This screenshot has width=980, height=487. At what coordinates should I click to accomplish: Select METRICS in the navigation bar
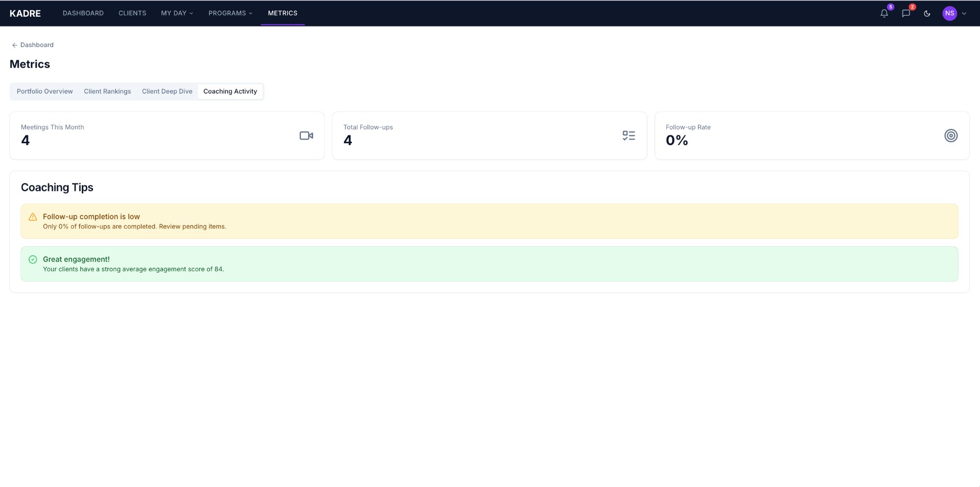(x=283, y=13)
